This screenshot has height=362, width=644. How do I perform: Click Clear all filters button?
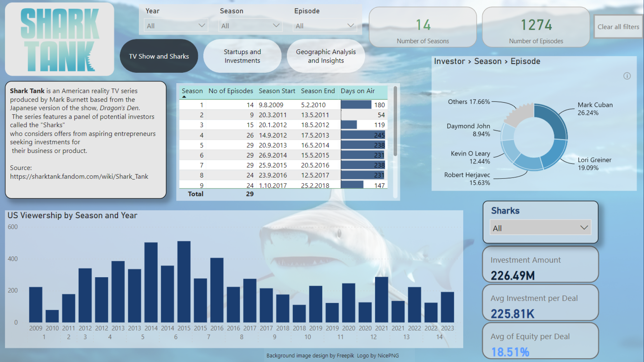coord(618,27)
